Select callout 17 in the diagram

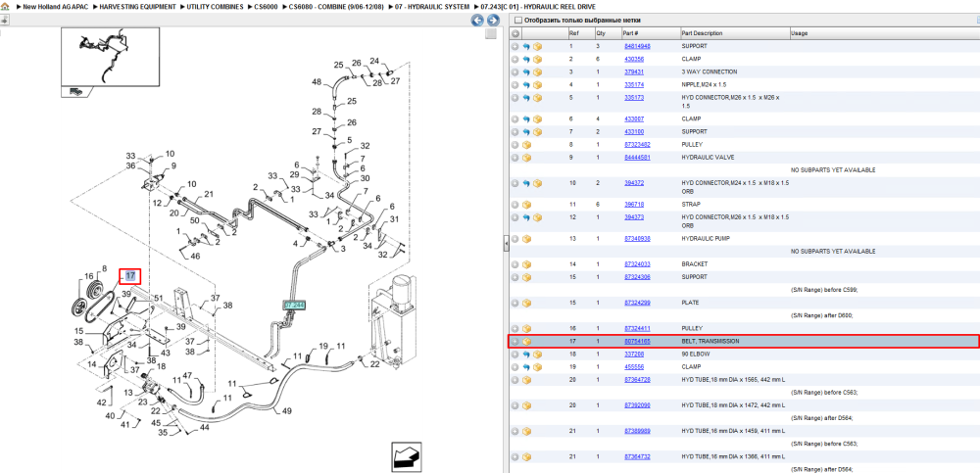[x=130, y=275]
